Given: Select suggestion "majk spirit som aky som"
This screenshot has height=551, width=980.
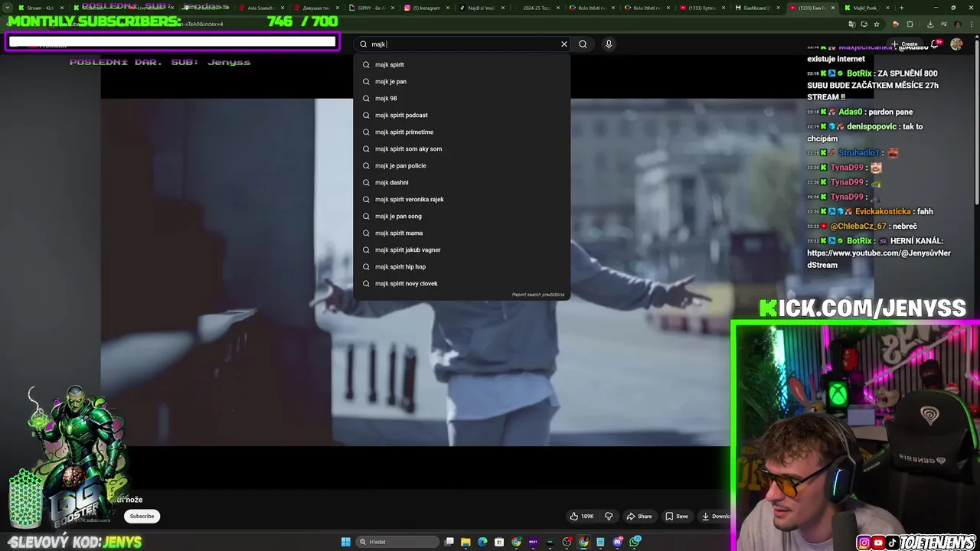Looking at the screenshot, I should pyautogui.click(x=462, y=148).
